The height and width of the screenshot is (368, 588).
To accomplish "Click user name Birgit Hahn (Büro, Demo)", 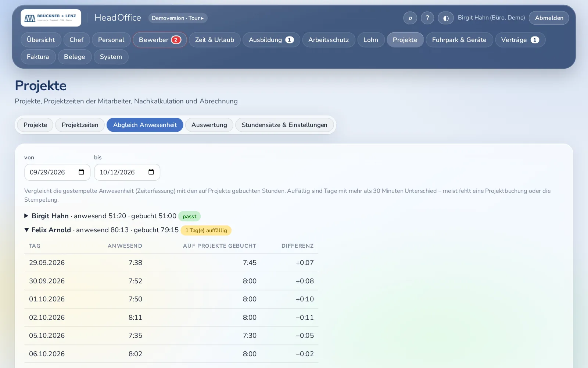I will click(x=491, y=18).
